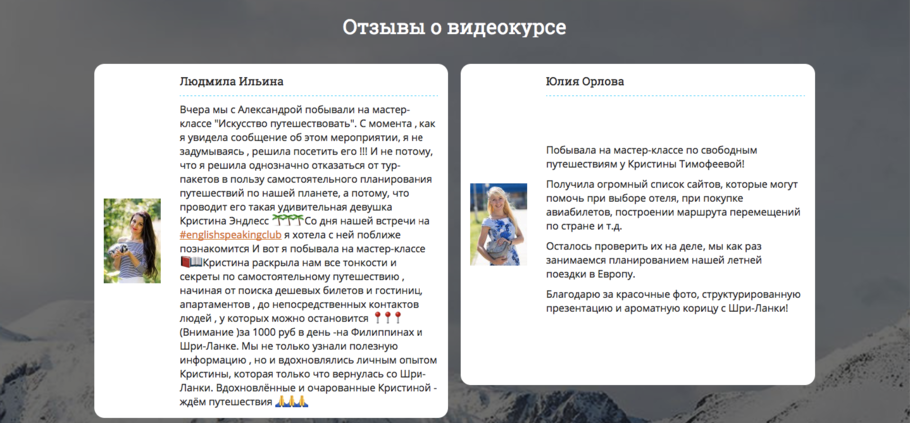Select the reviewer name Юлия Орлова
Viewport: 910px width, 423px height.
point(585,81)
